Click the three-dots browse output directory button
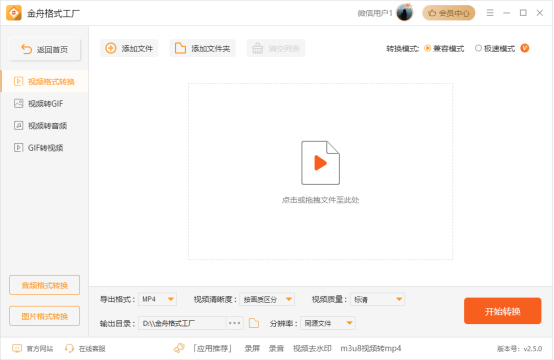554x360 pixels. coord(234,323)
